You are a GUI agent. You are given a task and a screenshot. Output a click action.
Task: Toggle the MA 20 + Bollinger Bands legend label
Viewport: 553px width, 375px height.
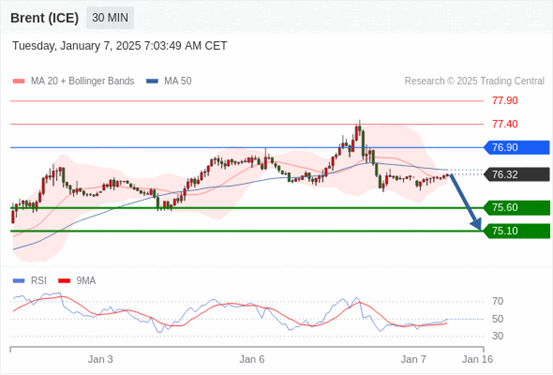pyautogui.click(x=83, y=81)
